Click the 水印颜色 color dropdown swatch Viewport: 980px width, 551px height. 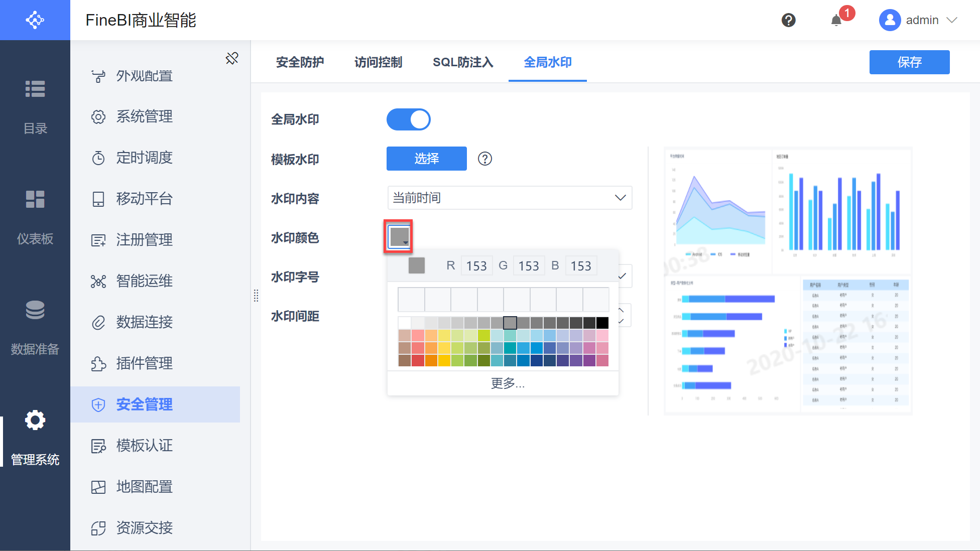(x=399, y=236)
